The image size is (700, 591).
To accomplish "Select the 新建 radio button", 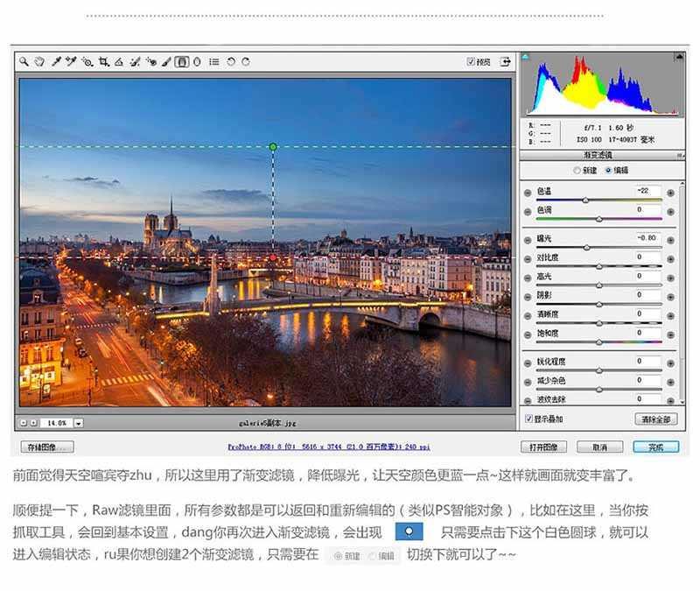I will pos(577,171).
